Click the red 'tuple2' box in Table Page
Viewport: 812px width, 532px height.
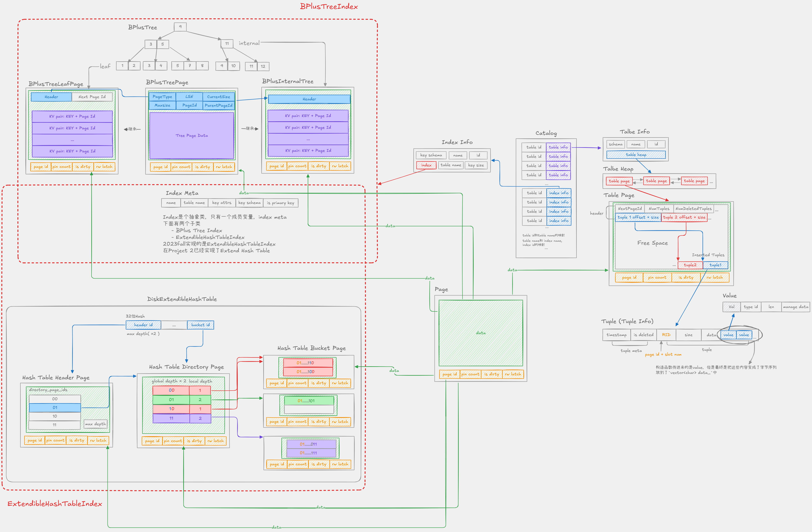tap(690, 265)
